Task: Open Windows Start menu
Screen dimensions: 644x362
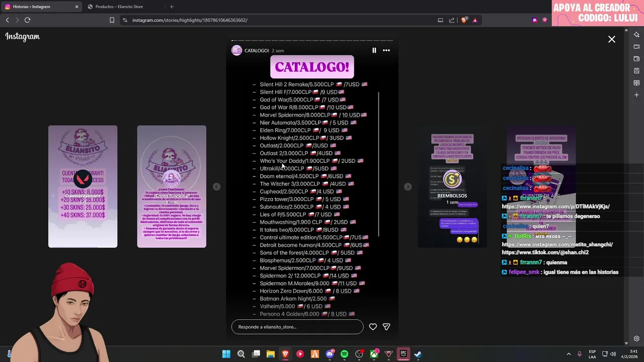Action: [x=226, y=354]
